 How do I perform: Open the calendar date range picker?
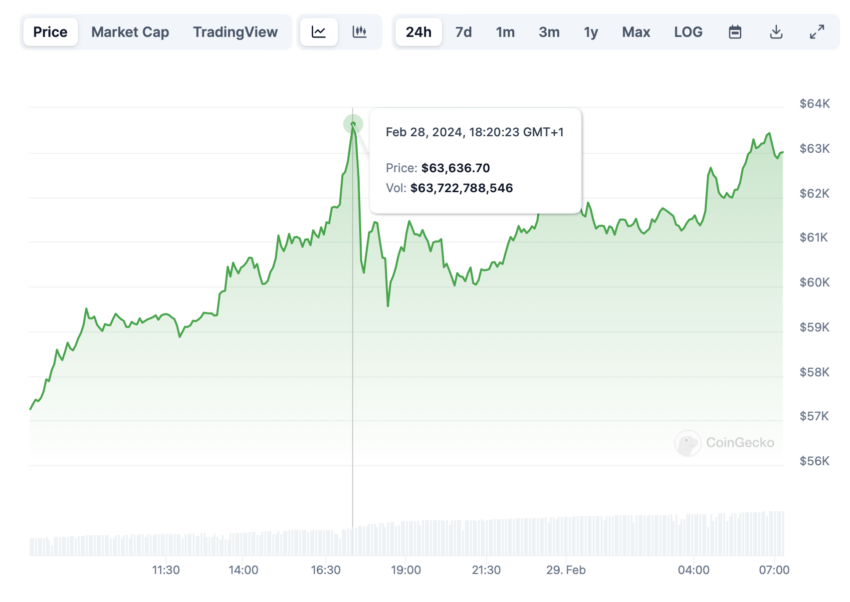(735, 32)
